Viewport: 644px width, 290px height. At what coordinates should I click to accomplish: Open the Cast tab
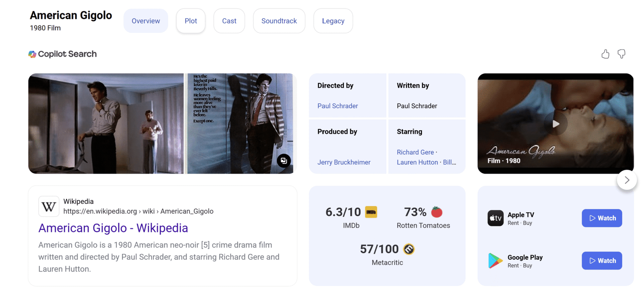coord(229,21)
